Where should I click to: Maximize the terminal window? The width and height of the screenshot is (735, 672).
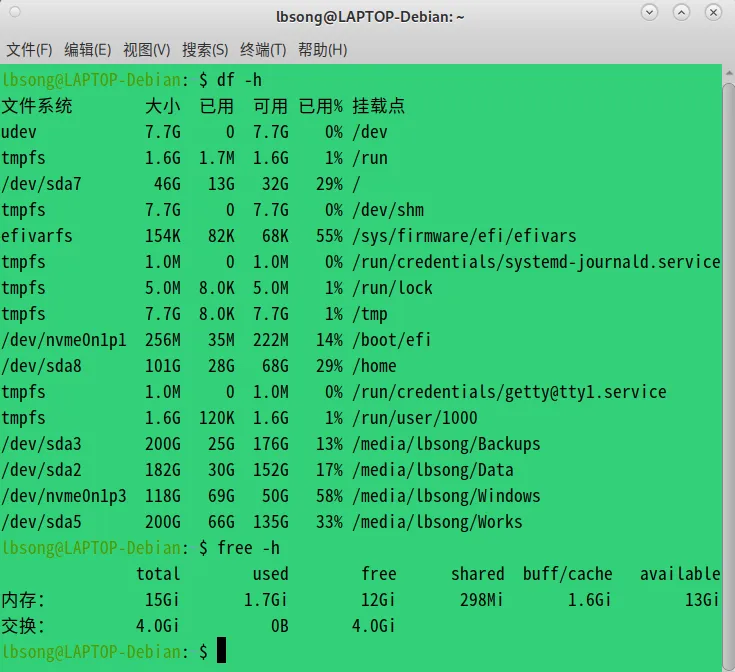pos(681,12)
